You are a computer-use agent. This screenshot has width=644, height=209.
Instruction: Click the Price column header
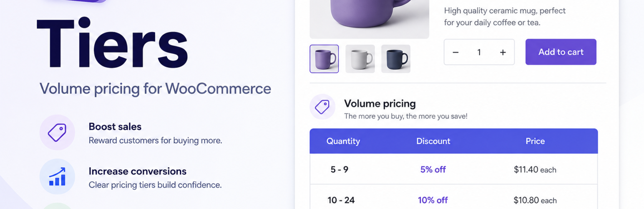(535, 141)
